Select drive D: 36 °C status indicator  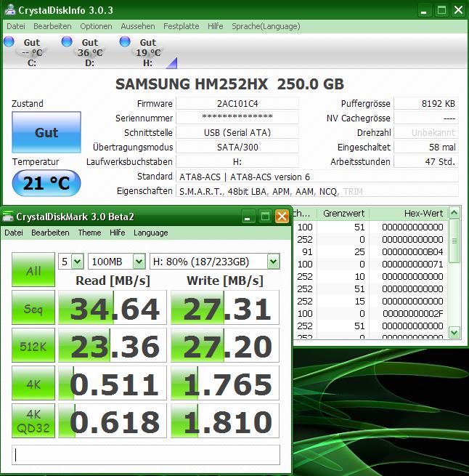(x=84, y=52)
